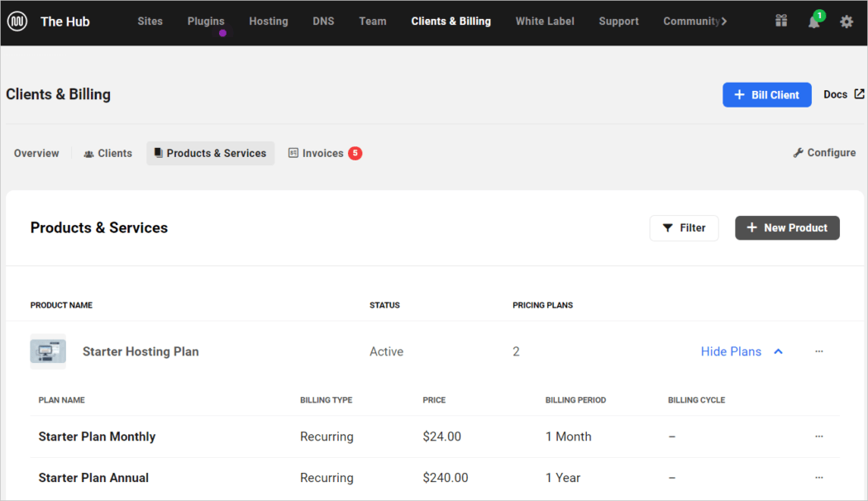The height and width of the screenshot is (501, 868).
Task: Click the Clients people icon
Action: [88, 153]
